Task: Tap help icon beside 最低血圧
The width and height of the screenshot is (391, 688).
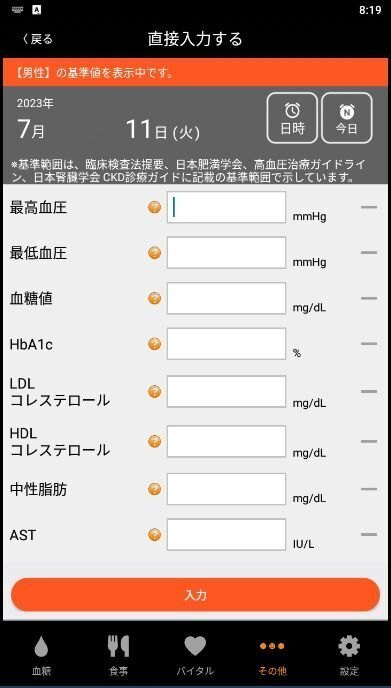Action: point(154,253)
